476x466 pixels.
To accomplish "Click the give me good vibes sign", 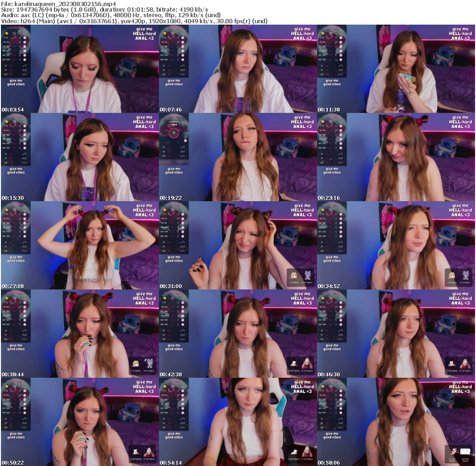I will 17,82.
